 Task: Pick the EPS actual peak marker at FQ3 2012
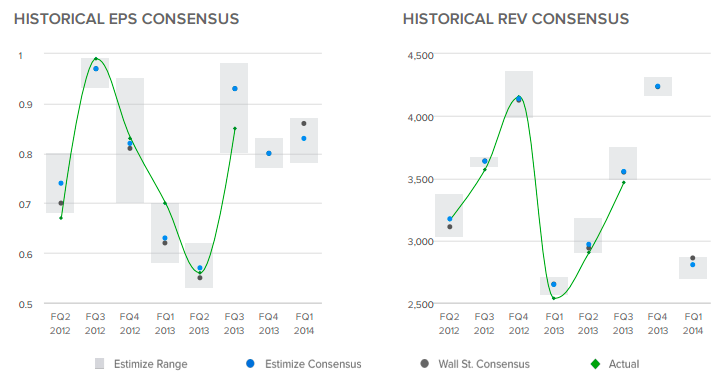click(96, 59)
